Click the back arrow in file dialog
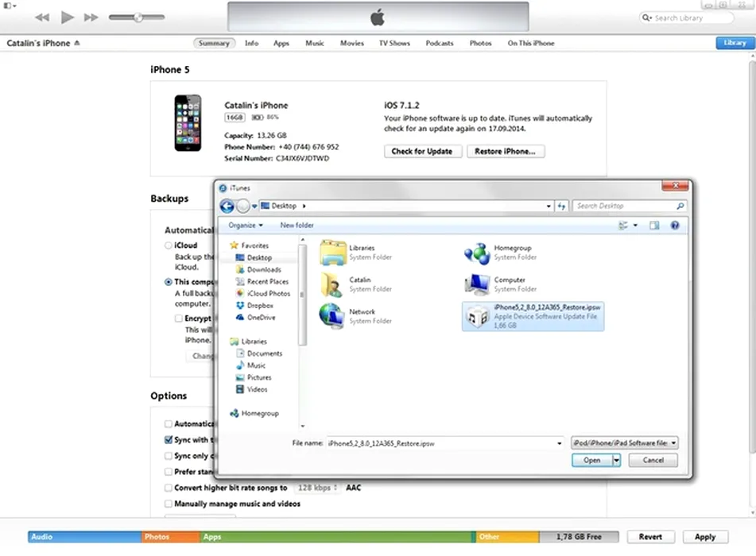This screenshot has height=556, width=756. [x=227, y=206]
